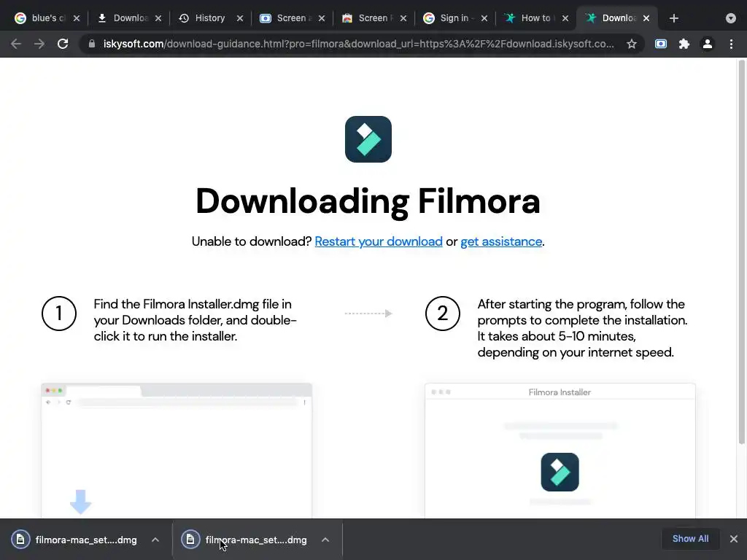747x560 pixels.
Task: Expand options for first filmora dmg download
Action: [155, 540]
